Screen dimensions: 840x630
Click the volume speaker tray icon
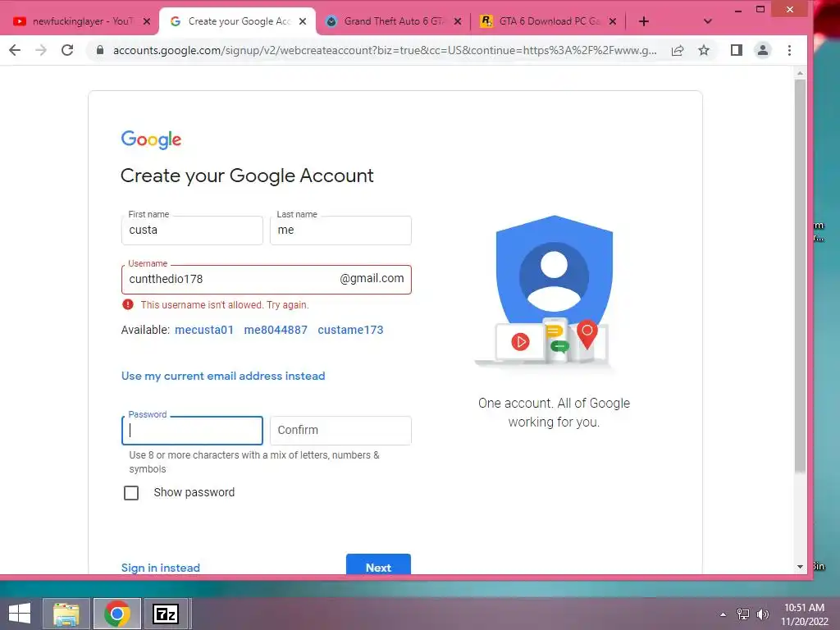coord(763,614)
